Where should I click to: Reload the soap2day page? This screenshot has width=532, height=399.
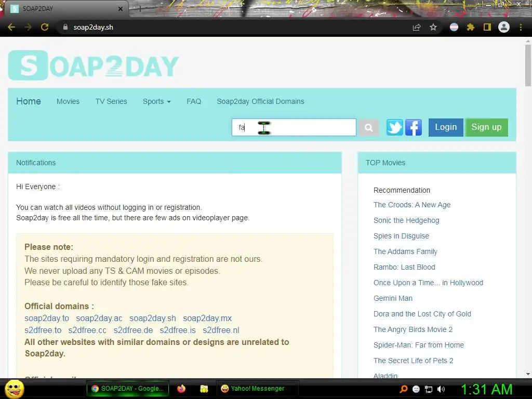pos(45,27)
